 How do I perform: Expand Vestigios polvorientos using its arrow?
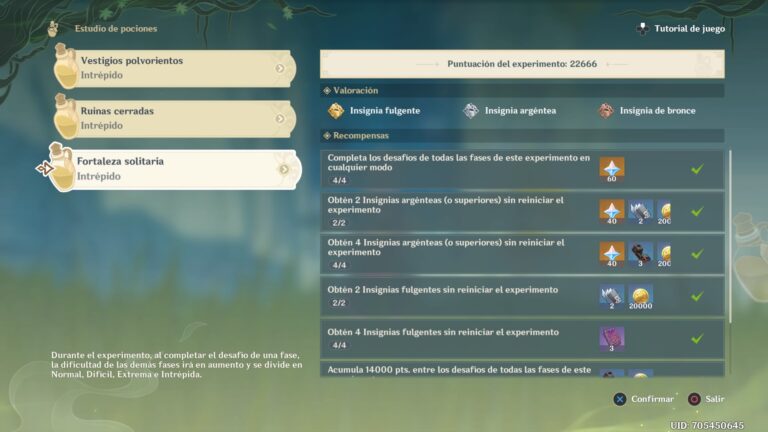click(280, 69)
